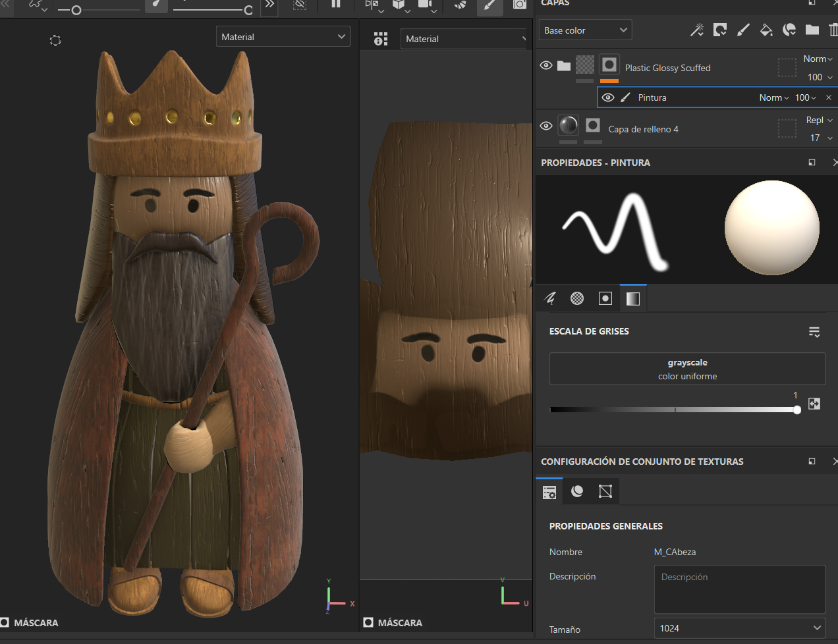
Task: Create a new folder in Capas panel
Action: 812,30
